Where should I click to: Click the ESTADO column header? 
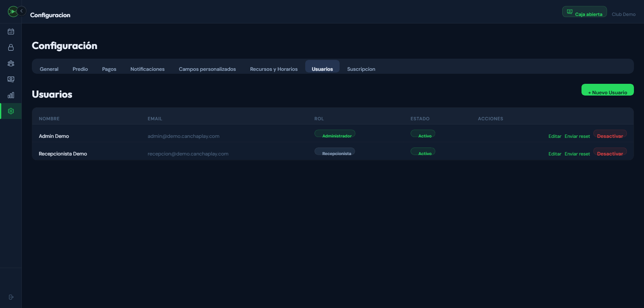tap(420, 119)
